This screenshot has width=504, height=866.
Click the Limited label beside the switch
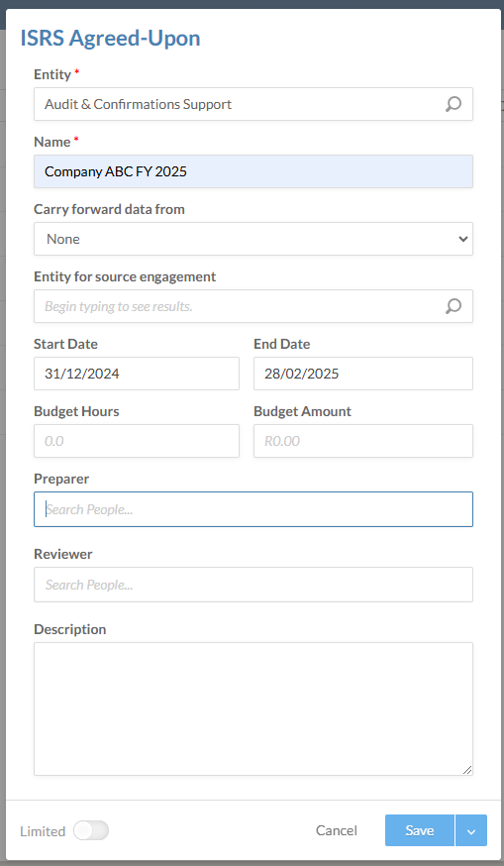[43, 831]
